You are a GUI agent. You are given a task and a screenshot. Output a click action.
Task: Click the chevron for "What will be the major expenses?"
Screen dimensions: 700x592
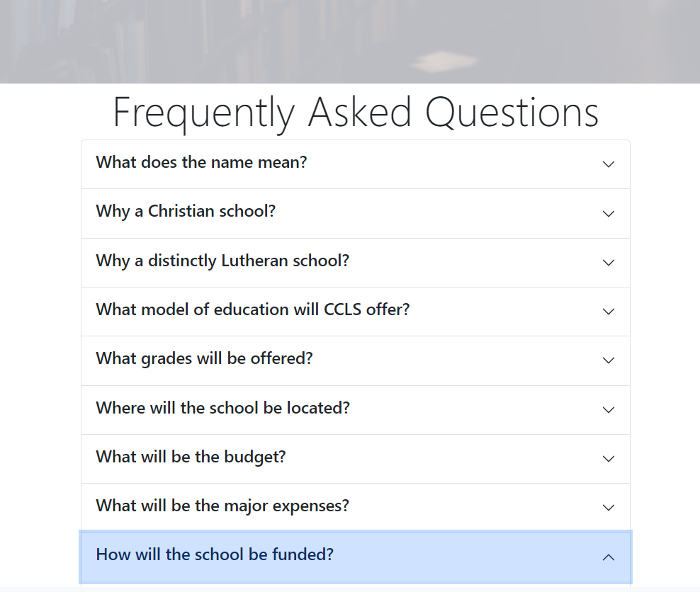point(609,508)
